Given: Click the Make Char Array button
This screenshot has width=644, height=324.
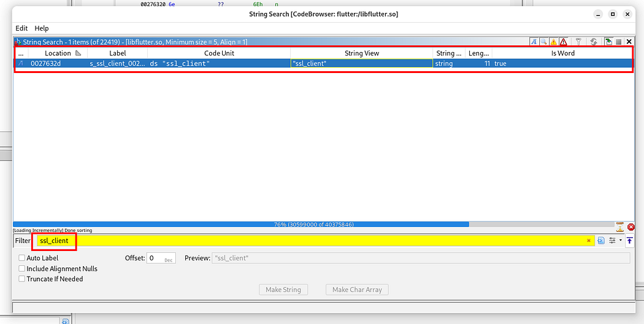Looking at the screenshot, I should [357, 290].
